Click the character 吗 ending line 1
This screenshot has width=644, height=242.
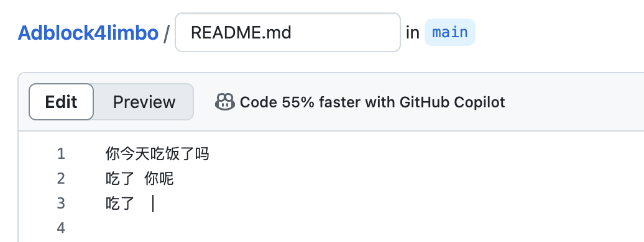[203, 154]
